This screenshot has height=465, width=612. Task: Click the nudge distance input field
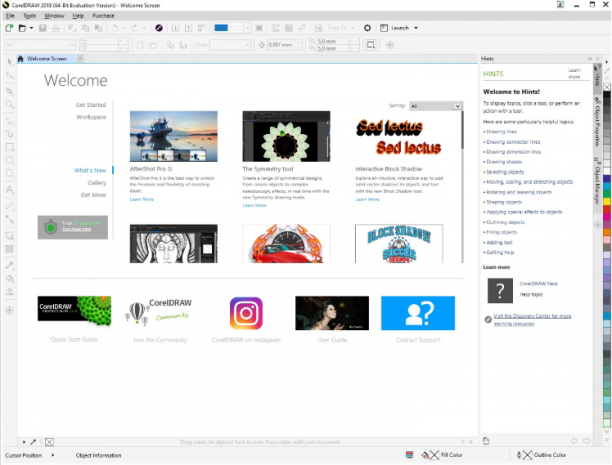click(282, 45)
